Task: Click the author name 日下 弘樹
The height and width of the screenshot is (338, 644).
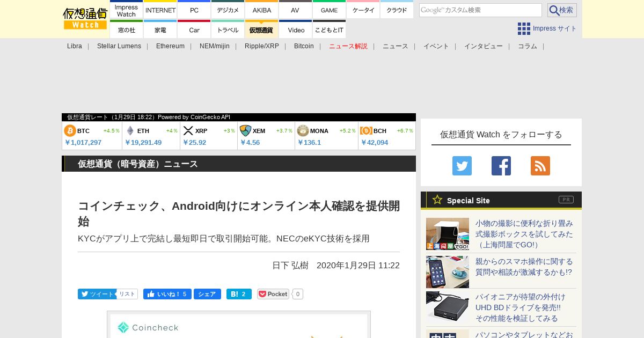Action: click(290, 266)
